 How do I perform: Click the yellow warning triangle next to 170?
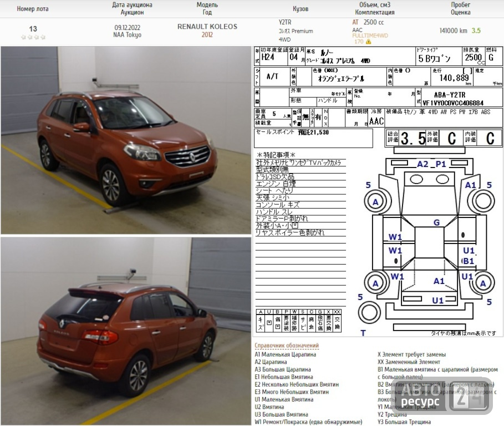coord(368,42)
